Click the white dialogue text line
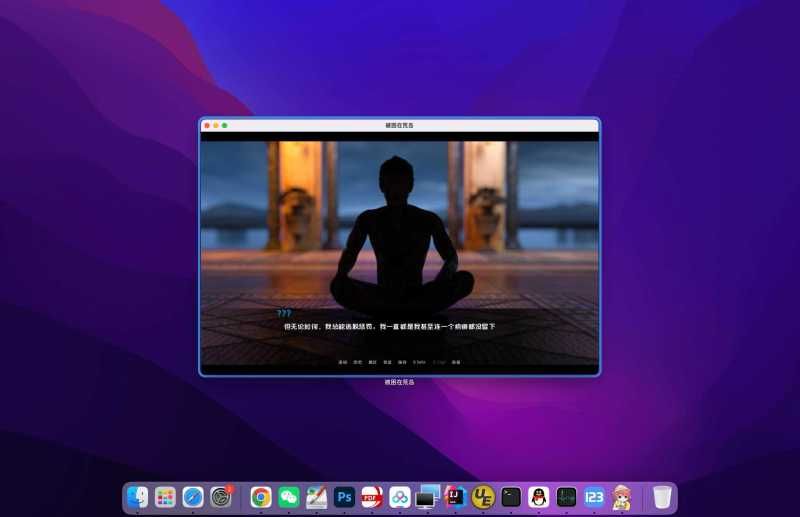The width and height of the screenshot is (800, 517). point(389,326)
